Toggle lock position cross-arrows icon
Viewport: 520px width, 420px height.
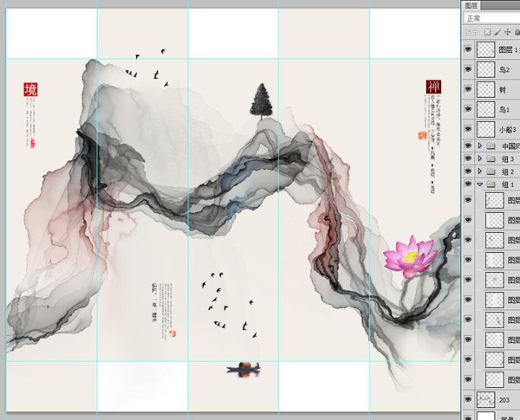click(507, 32)
